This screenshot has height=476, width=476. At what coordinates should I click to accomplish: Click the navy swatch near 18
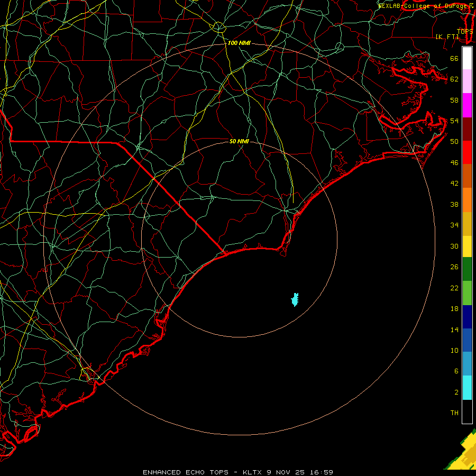[467, 317]
